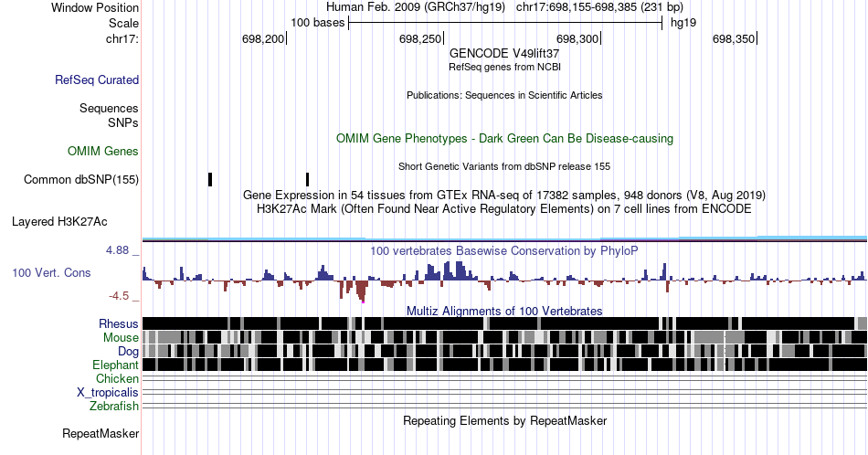The image size is (868, 455).
Task: Click the H3K27Ac Mark ENCODE title
Action: click(x=504, y=209)
